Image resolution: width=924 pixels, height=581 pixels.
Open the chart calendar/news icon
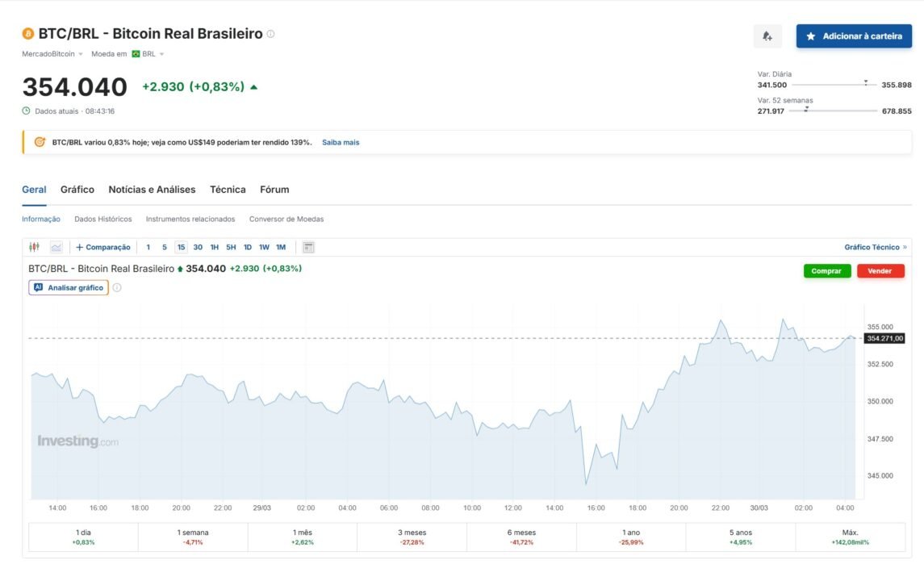(308, 247)
